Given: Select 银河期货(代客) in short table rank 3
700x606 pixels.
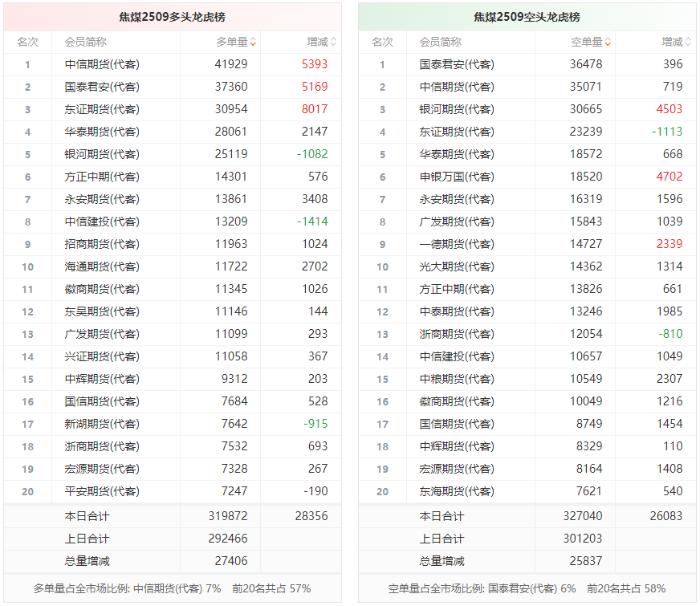Looking at the screenshot, I should 457,109.
